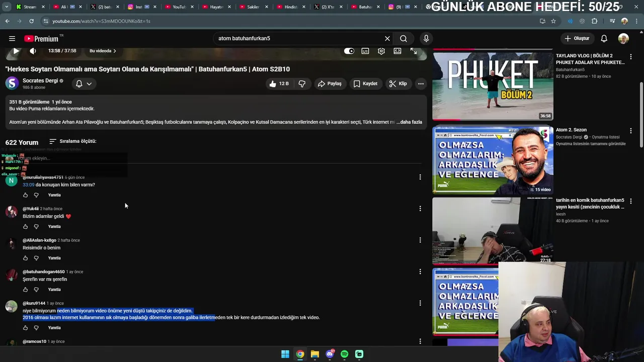This screenshot has height=362, width=644.
Task: Click Oluştur create button
Action: click(577, 39)
